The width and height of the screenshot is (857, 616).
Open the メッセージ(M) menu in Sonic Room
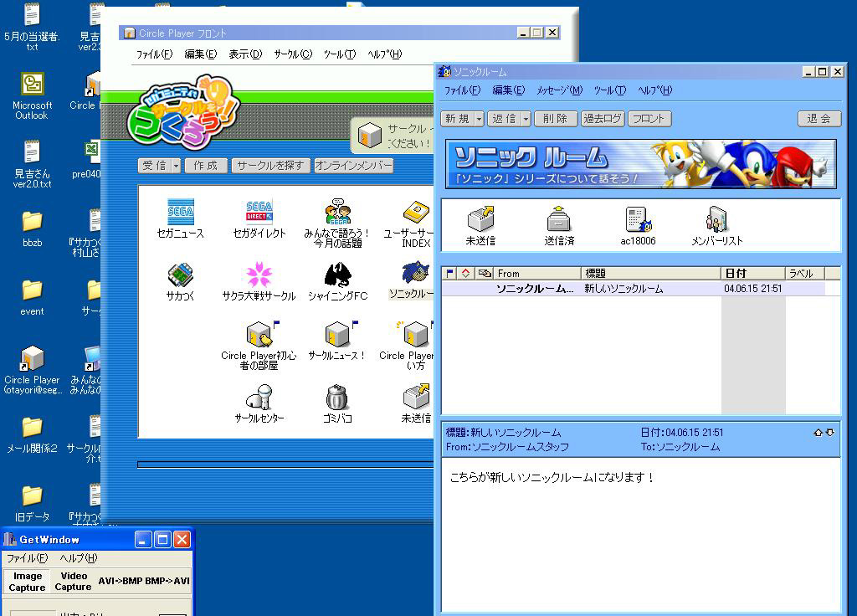pyautogui.click(x=558, y=90)
